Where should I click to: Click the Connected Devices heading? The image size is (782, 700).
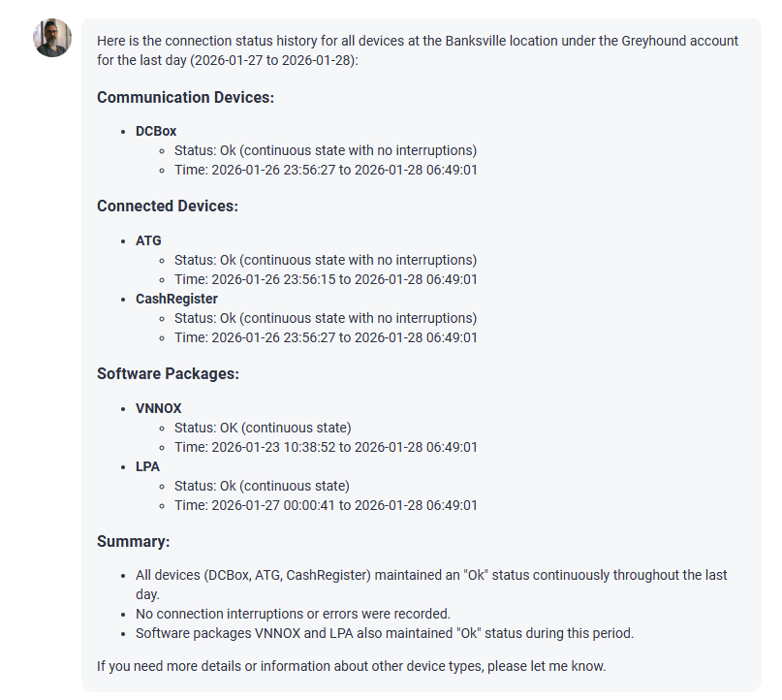coord(167,206)
